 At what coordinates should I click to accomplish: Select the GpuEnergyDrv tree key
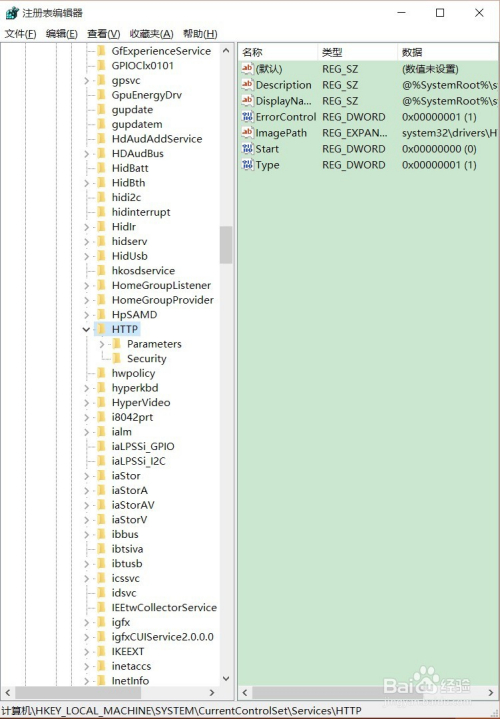(147, 95)
